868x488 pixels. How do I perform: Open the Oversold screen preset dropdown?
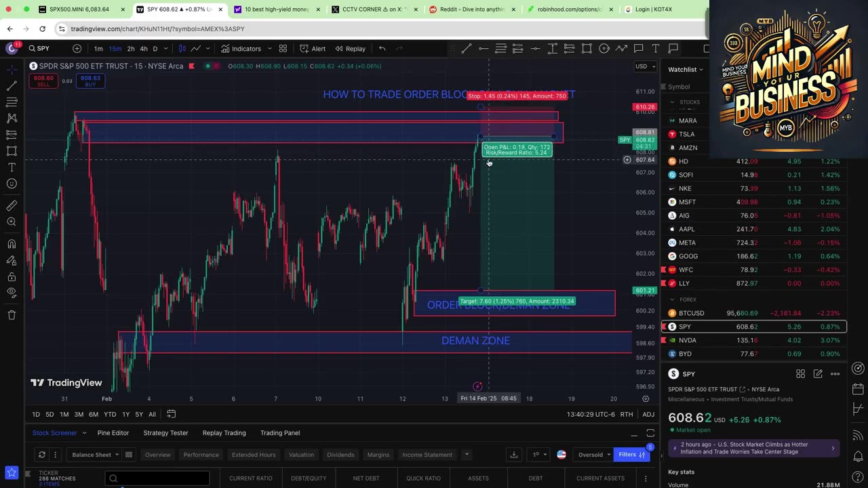595,455
